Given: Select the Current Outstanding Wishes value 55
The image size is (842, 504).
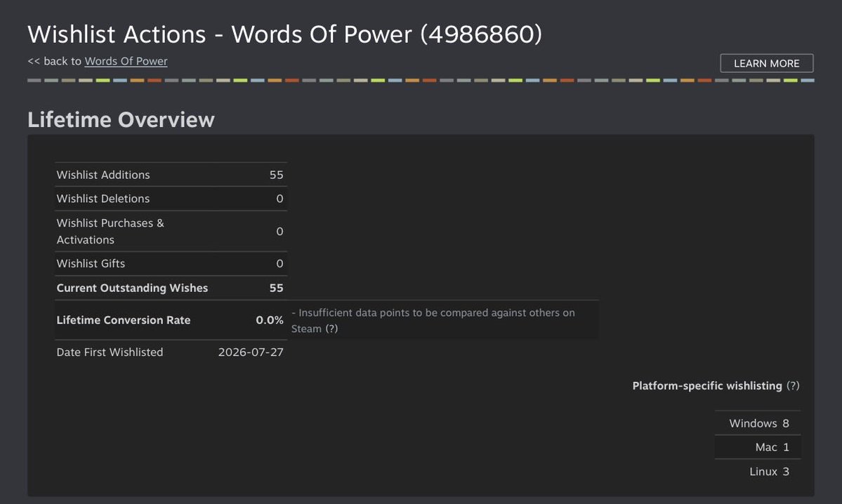Looking at the screenshot, I should tap(276, 289).
